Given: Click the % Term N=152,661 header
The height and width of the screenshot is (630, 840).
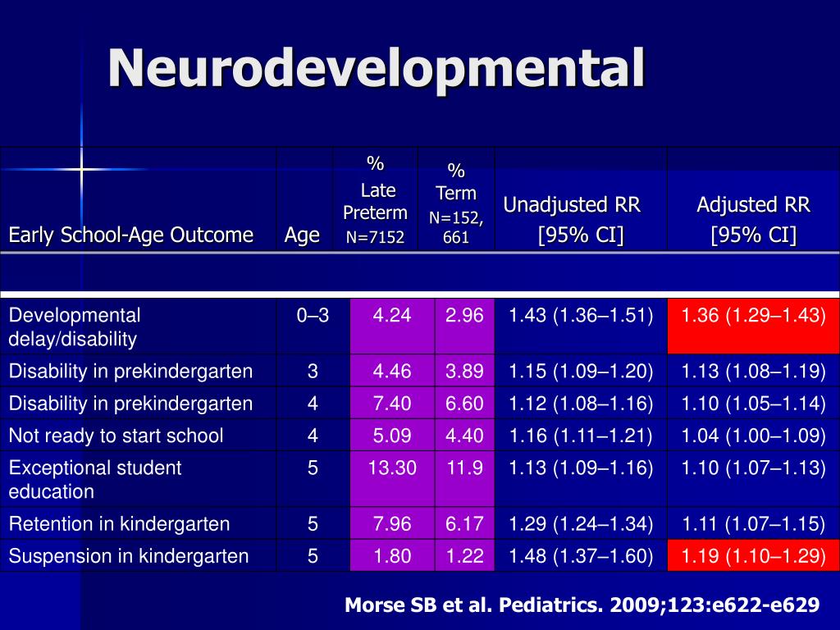Looking at the screenshot, I should 456,203.
